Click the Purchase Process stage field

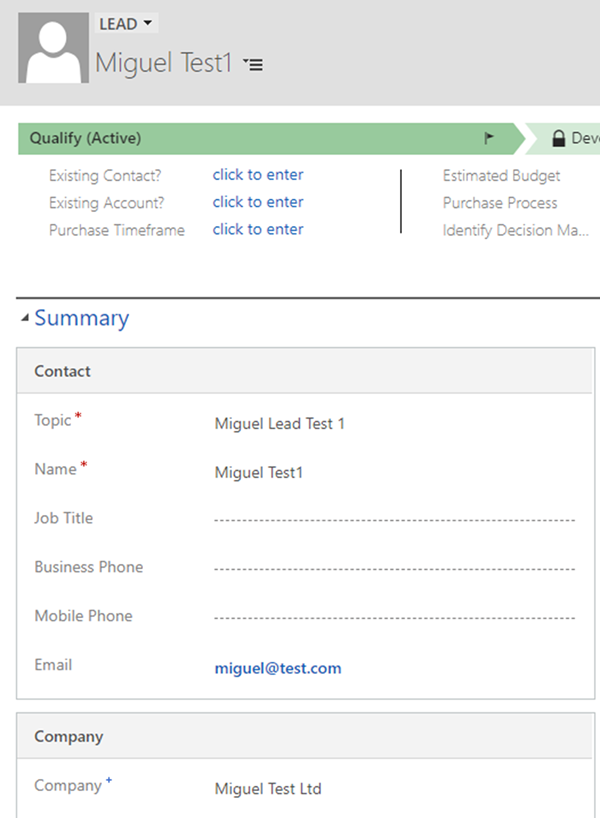[500, 203]
